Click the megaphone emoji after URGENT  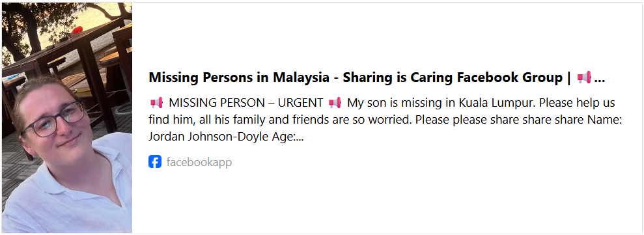[x=335, y=102]
